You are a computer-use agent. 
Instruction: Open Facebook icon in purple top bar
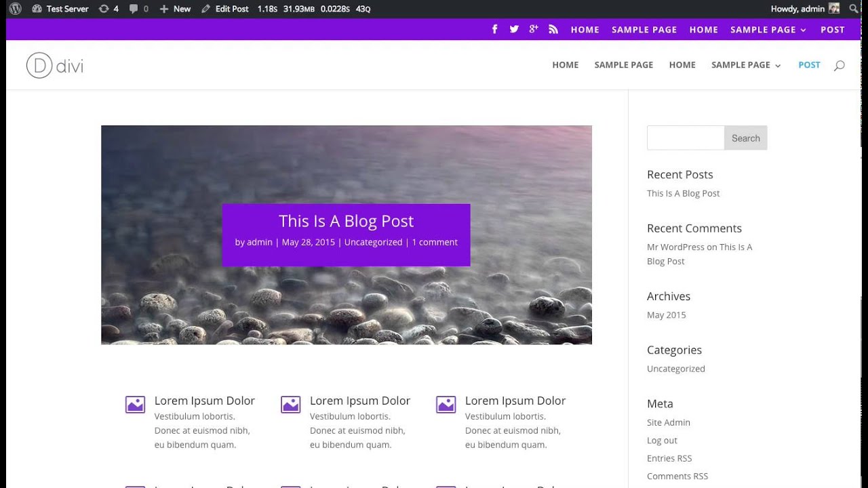[495, 29]
